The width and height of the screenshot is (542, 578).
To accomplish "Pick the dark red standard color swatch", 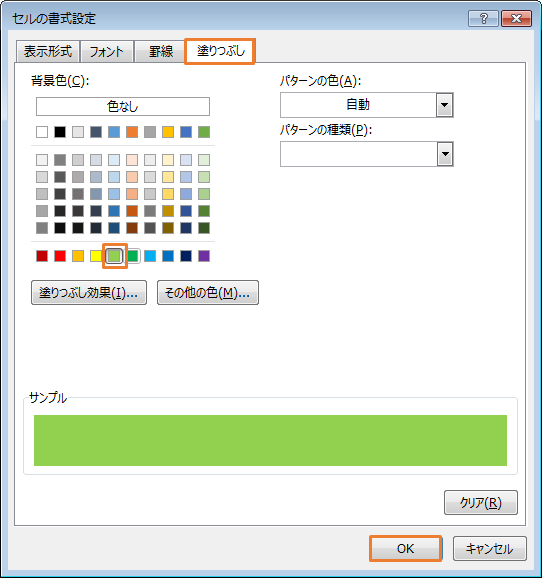I will [42, 256].
